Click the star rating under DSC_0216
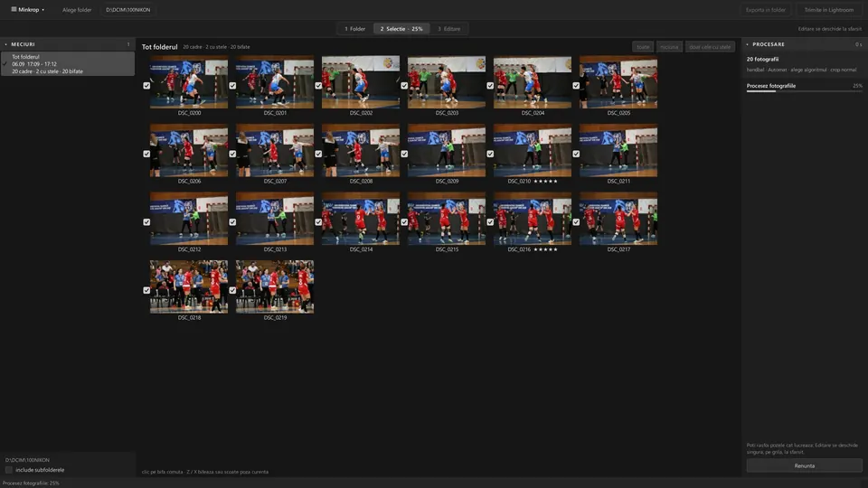The height and width of the screenshot is (488, 868). click(545, 249)
